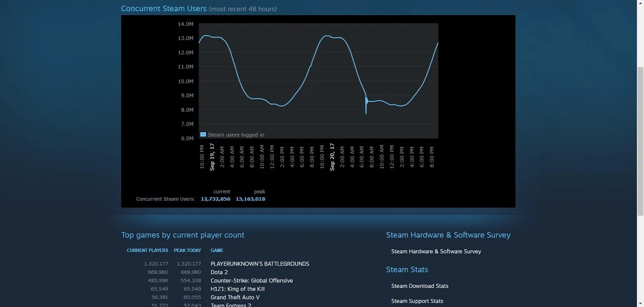Click the 6.0M y-axis label
The image size is (644, 307).
coord(187,138)
